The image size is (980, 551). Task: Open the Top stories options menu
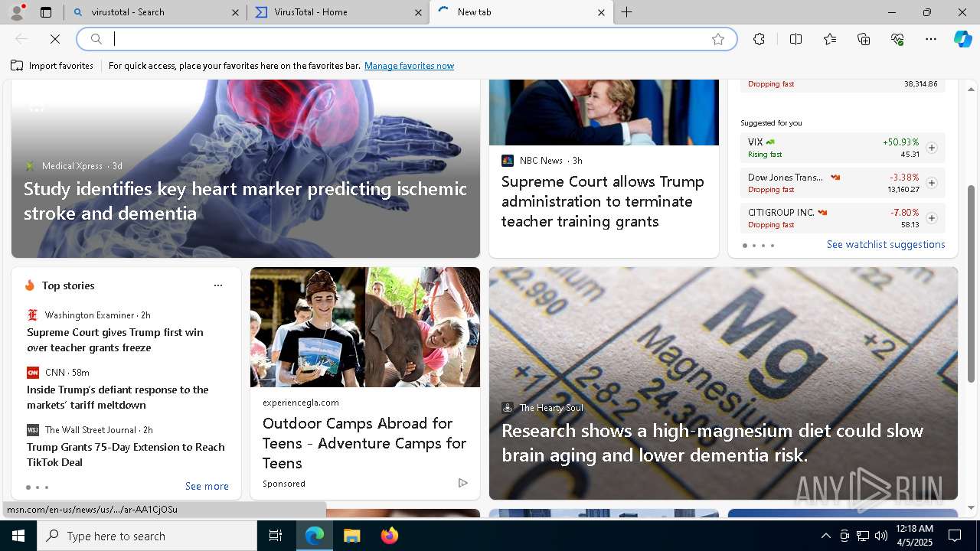point(218,285)
